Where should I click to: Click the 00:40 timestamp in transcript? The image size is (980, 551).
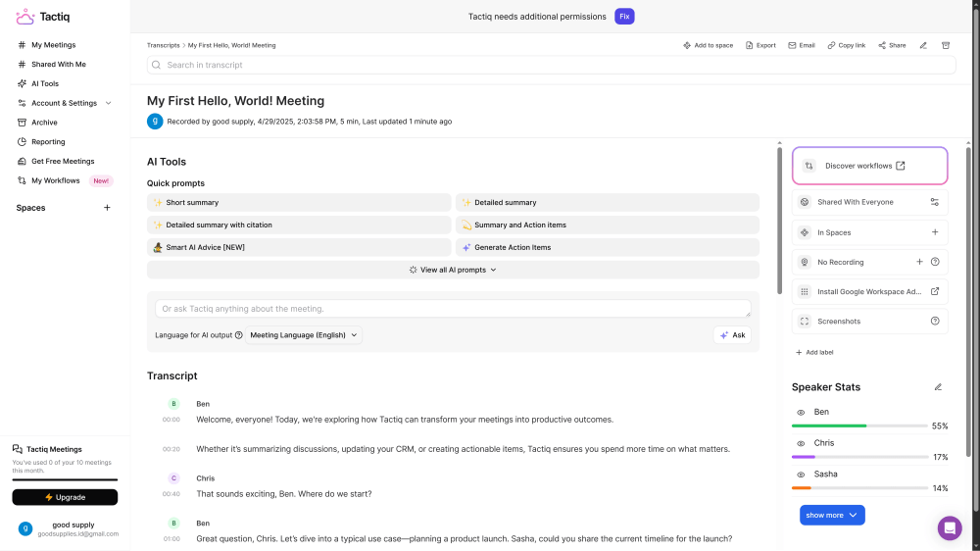171,494
